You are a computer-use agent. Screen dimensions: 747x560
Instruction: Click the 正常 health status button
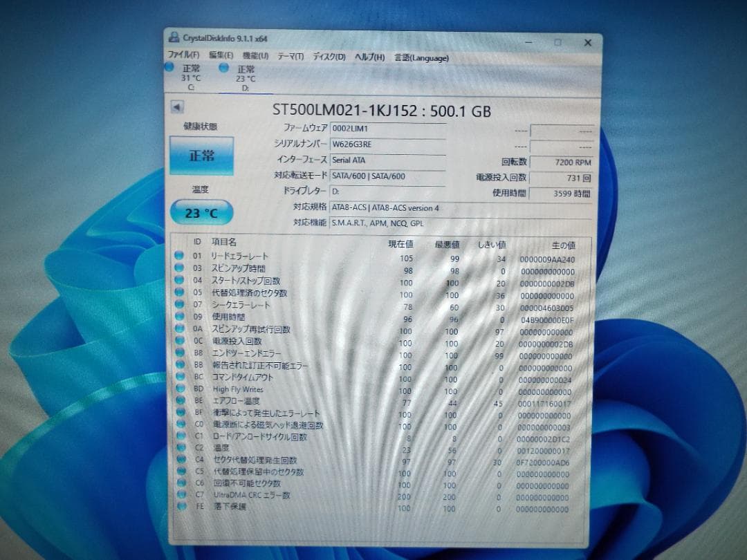click(x=201, y=156)
